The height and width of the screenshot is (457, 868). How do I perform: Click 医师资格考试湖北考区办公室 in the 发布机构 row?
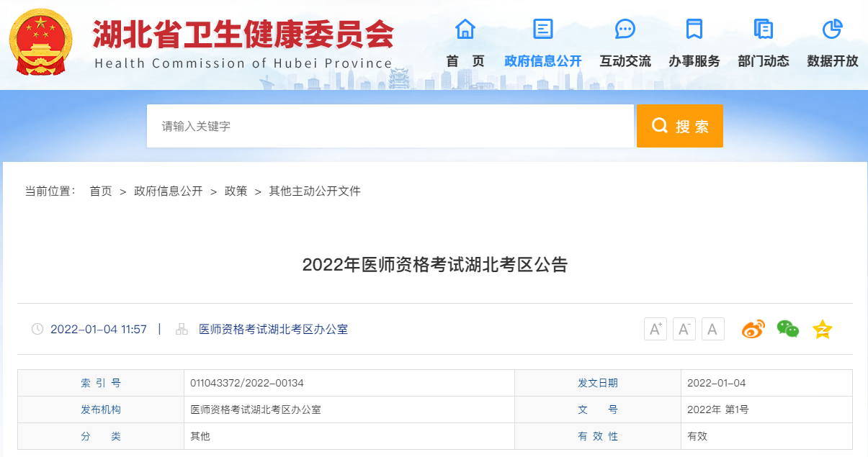pos(256,410)
